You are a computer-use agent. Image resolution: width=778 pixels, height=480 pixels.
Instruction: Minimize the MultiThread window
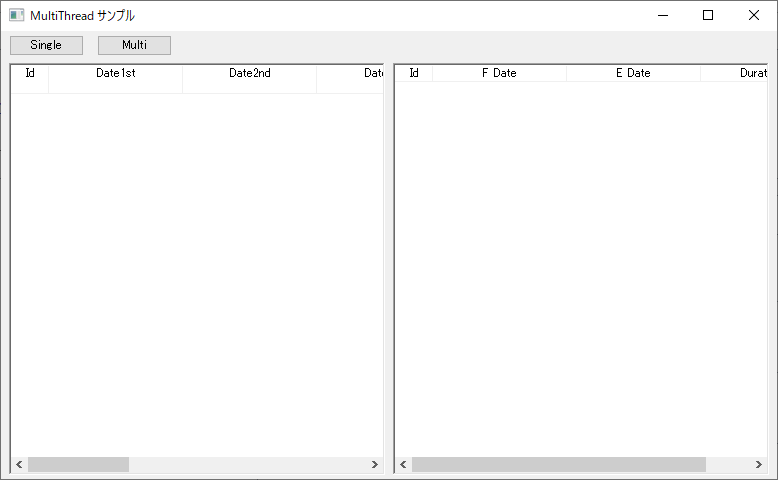pyautogui.click(x=662, y=15)
